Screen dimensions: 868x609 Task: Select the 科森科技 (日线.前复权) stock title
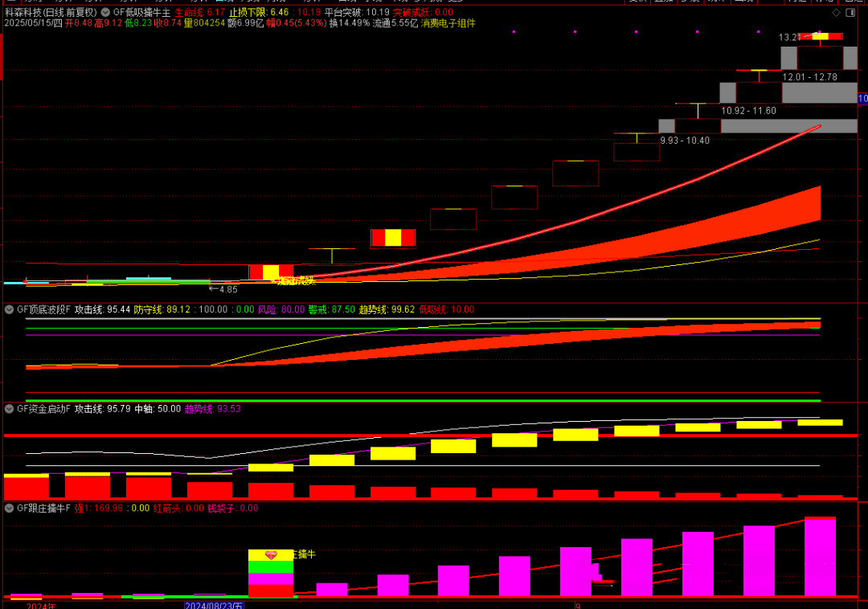coord(50,13)
